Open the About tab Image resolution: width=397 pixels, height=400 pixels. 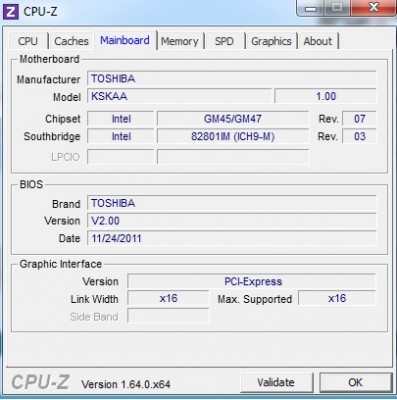(x=318, y=41)
